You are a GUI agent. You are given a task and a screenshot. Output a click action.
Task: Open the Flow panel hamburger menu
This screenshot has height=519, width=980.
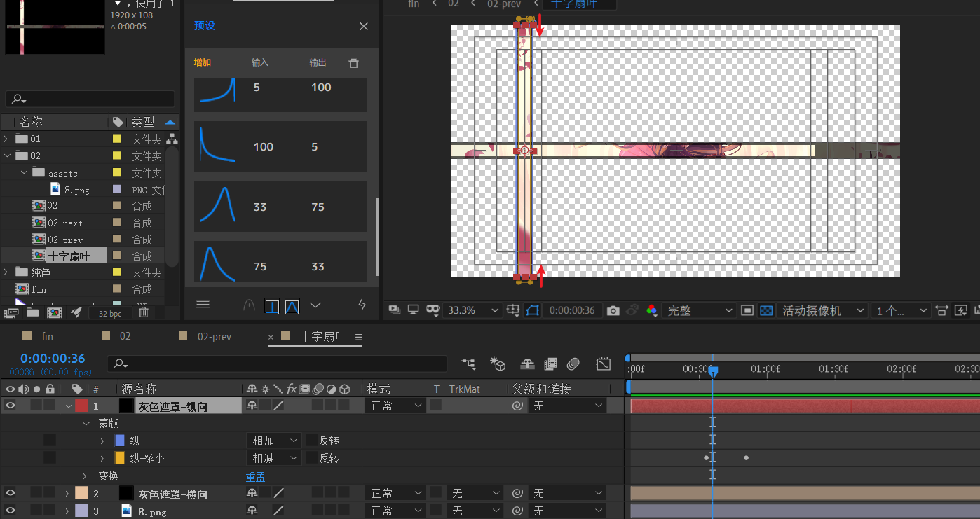point(203,305)
